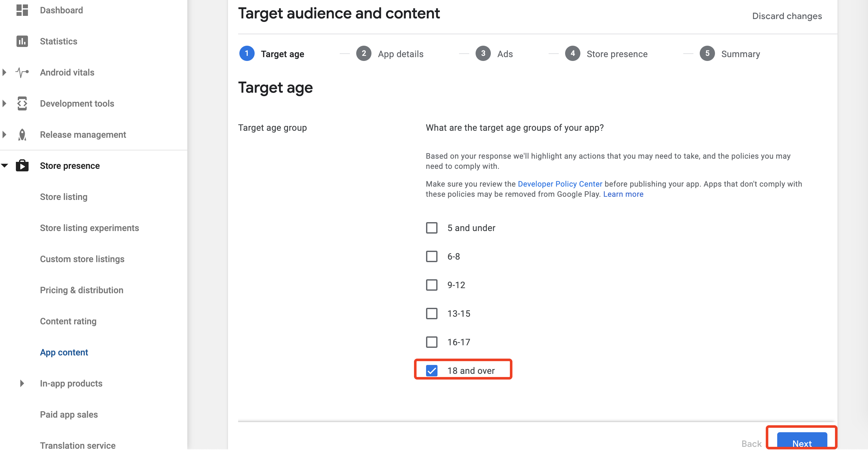Image resolution: width=868 pixels, height=450 pixels.
Task: Click the Statistics bar chart icon
Action: pyautogui.click(x=22, y=41)
